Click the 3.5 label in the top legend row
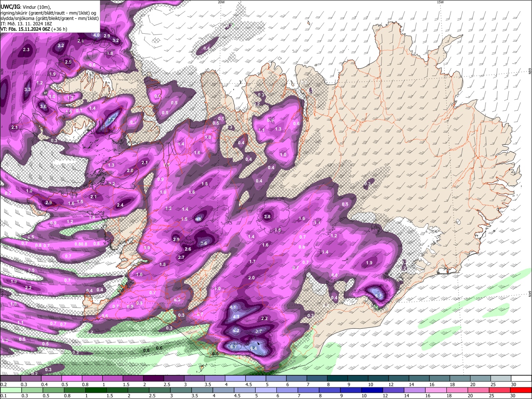The width and height of the screenshot is (532, 399). point(207,385)
